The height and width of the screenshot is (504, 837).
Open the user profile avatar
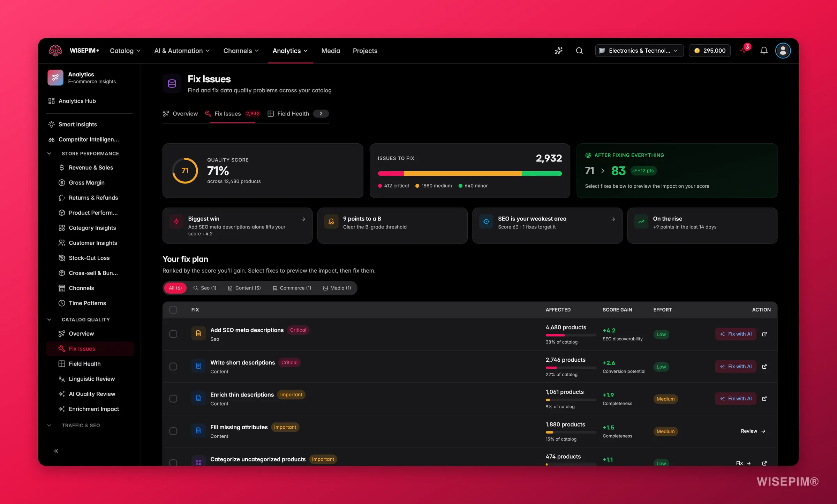tap(783, 51)
